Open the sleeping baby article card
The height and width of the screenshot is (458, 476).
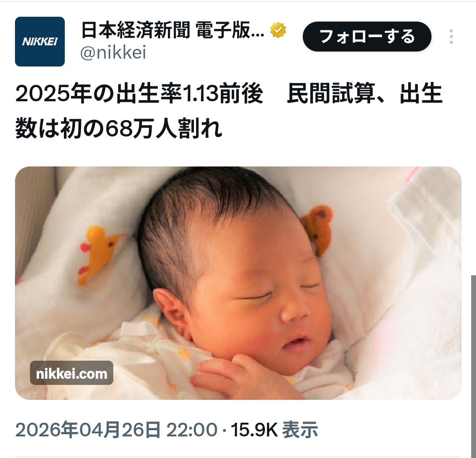(238, 283)
